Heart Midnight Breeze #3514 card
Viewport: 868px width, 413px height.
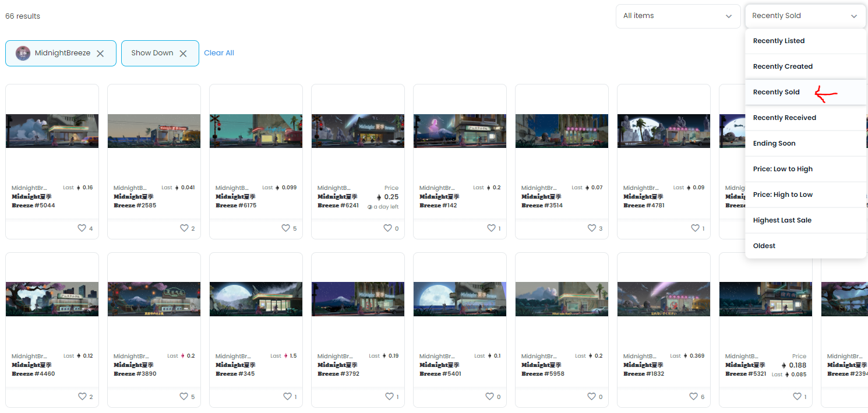point(591,228)
